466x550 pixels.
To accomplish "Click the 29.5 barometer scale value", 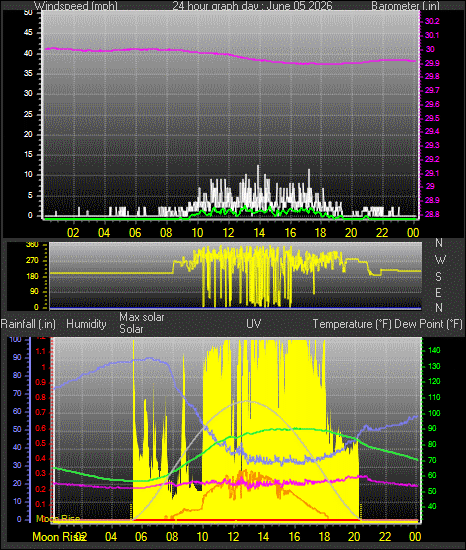I will pyautogui.click(x=432, y=118).
